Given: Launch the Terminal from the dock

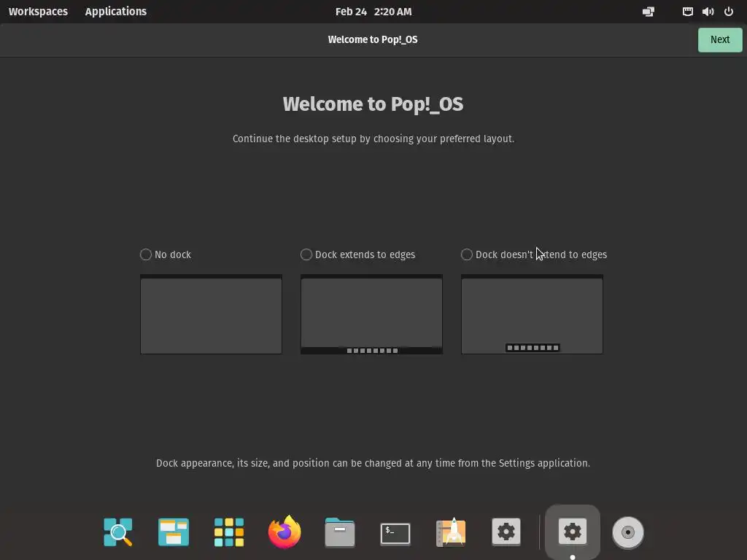Looking at the screenshot, I should coord(395,533).
